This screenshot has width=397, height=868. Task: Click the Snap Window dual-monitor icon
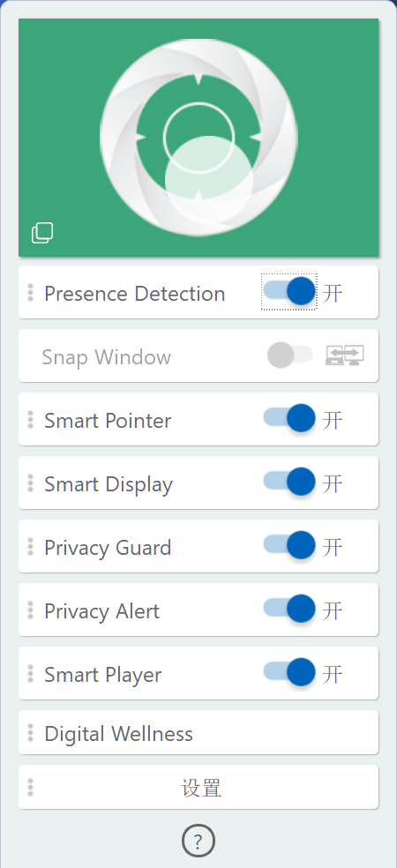[344, 355]
